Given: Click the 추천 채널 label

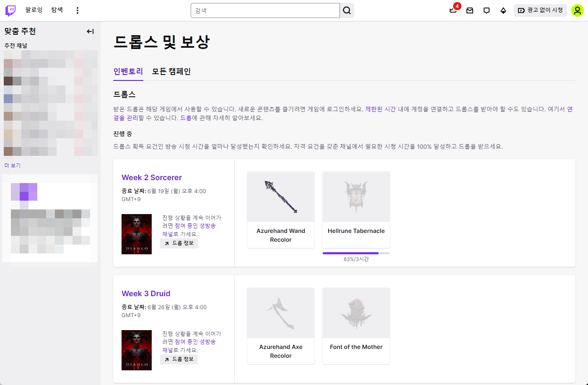Looking at the screenshot, I should tap(16, 46).
